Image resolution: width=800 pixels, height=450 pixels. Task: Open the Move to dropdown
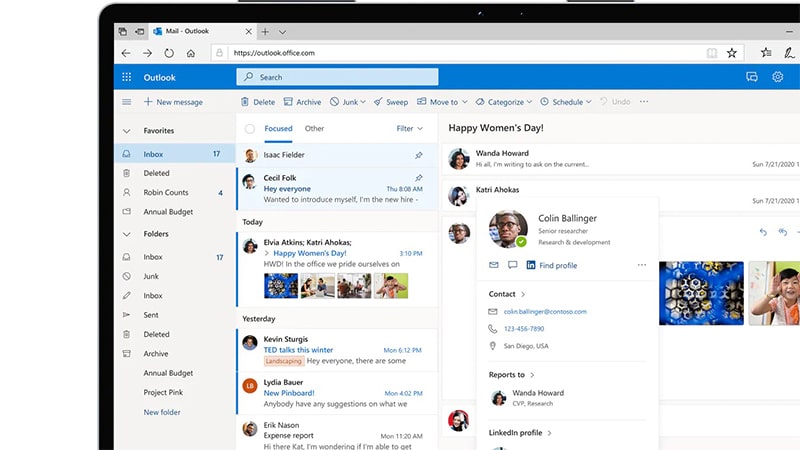(x=442, y=102)
